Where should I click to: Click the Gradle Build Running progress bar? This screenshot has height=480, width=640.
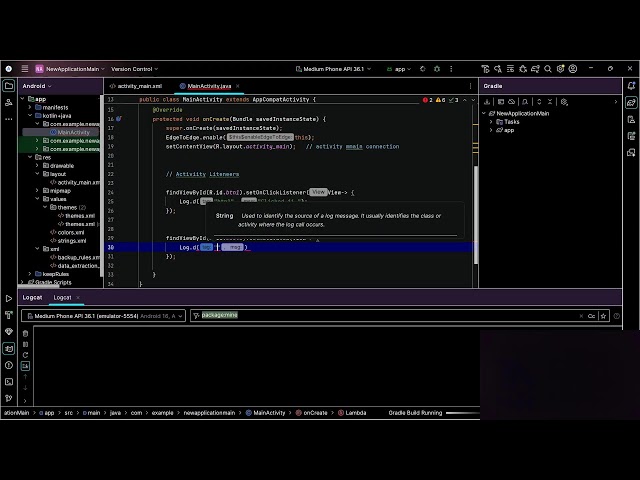click(x=463, y=413)
